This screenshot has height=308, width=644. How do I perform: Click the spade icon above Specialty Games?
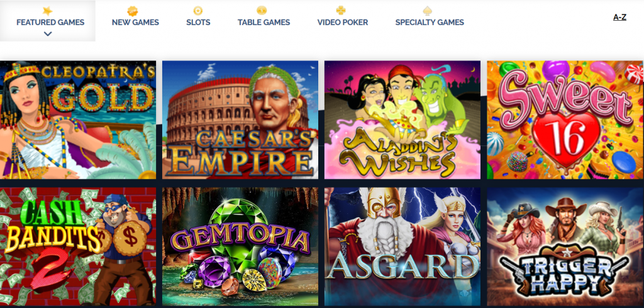(x=428, y=11)
